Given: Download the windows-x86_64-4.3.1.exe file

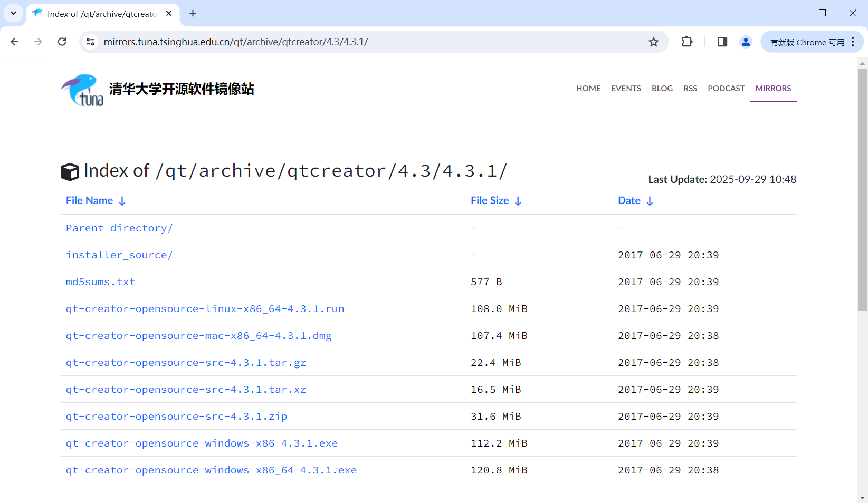Looking at the screenshot, I should point(211,470).
